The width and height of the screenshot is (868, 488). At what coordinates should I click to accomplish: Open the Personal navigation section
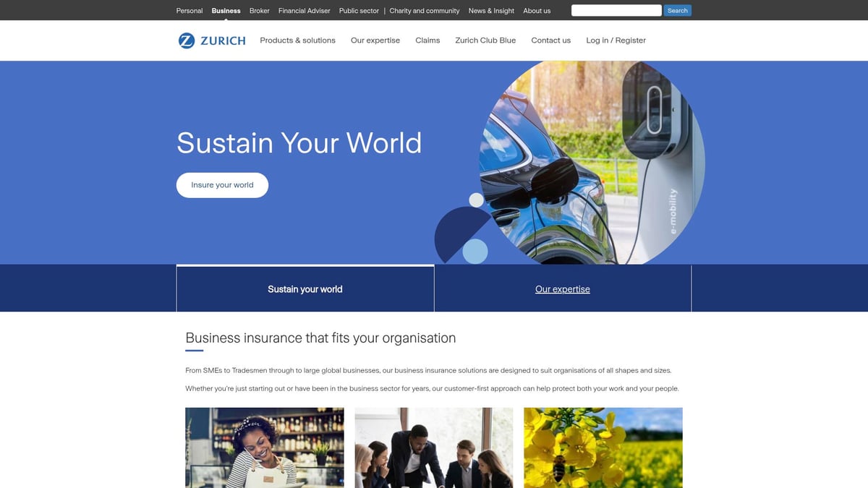(189, 10)
